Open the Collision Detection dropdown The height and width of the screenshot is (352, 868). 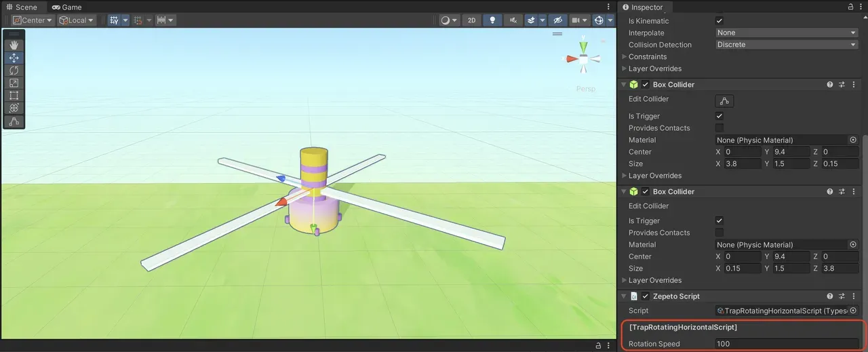tap(787, 45)
